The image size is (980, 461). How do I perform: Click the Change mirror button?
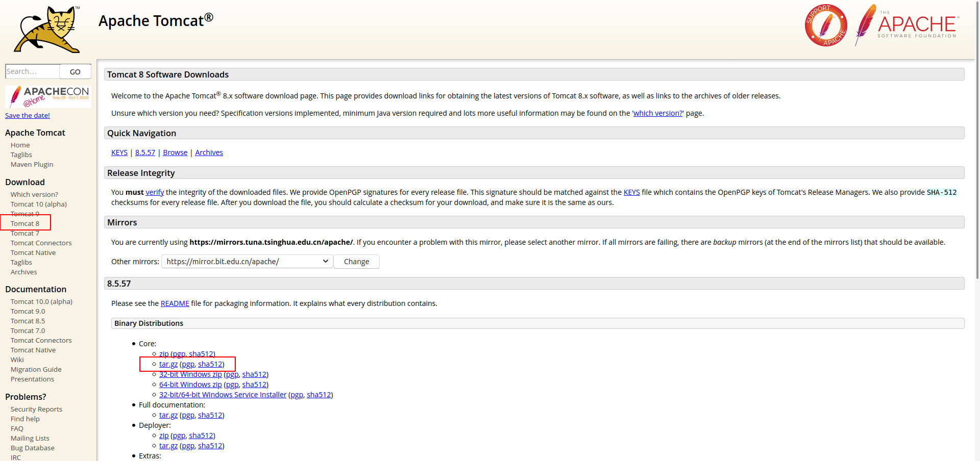pos(356,262)
